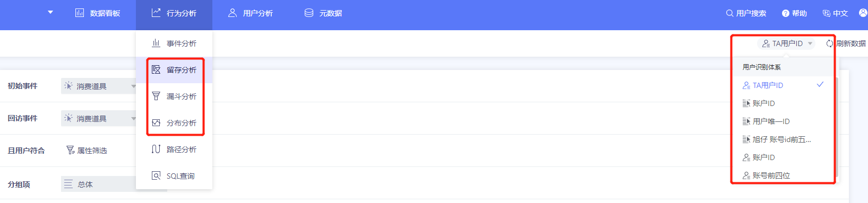Open 用户搜索 in the top bar
Screen dimensions: 868x203
[746, 13]
